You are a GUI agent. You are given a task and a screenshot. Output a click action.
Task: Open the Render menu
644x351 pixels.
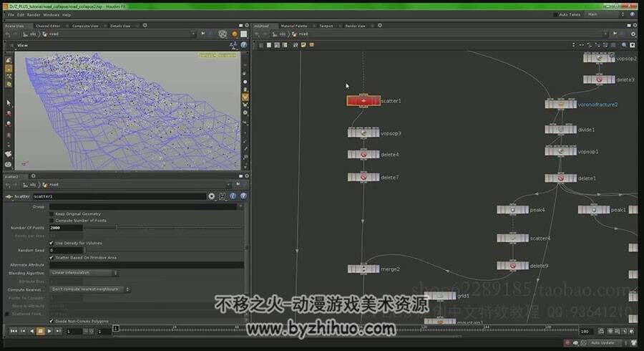click(x=34, y=15)
